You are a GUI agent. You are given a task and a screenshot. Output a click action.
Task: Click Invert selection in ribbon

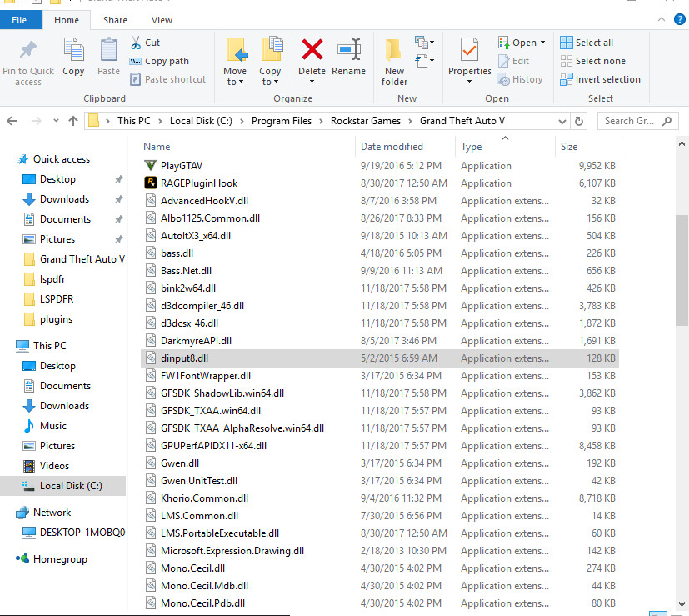600,79
